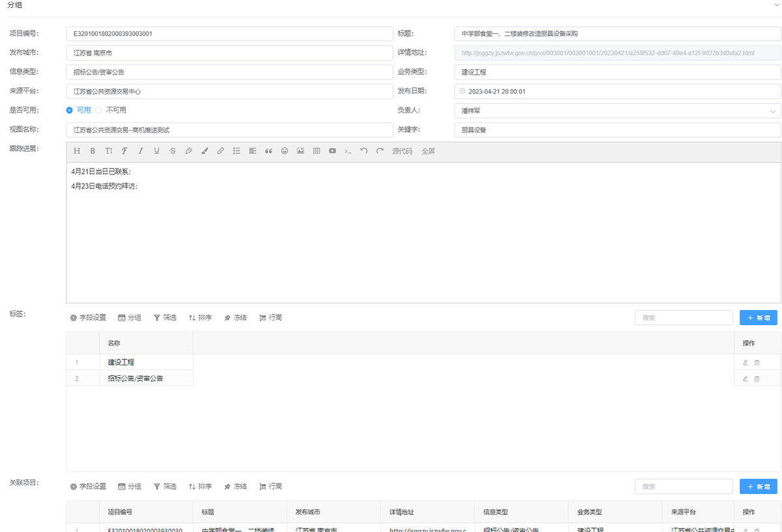Open the font family tool
This screenshot has height=532, width=782.
tap(124, 151)
